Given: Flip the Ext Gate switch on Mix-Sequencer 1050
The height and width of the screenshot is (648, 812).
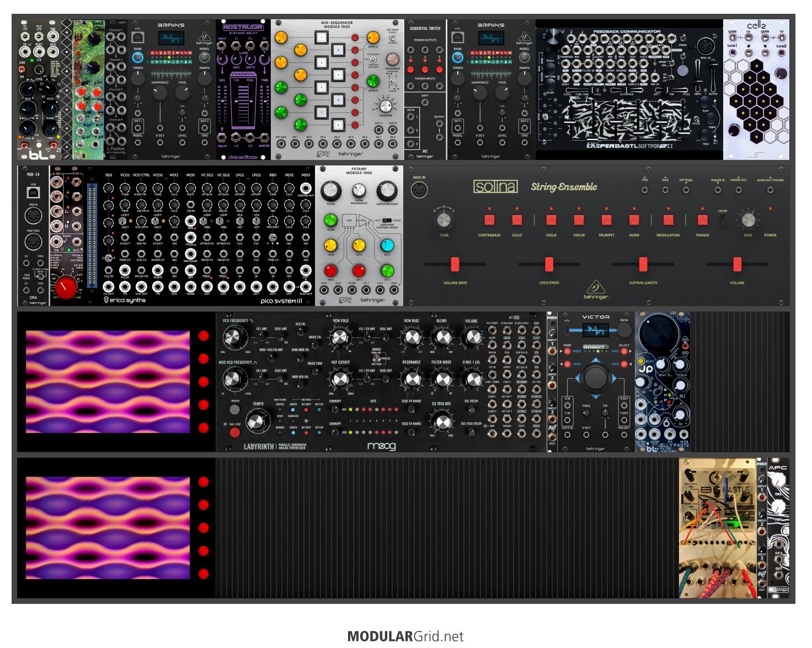Looking at the screenshot, I should (392, 37).
